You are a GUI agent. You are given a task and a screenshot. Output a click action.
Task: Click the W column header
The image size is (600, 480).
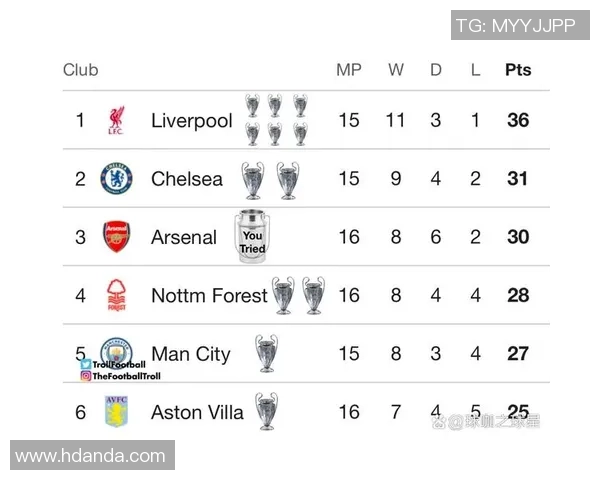[x=396, y=70]
